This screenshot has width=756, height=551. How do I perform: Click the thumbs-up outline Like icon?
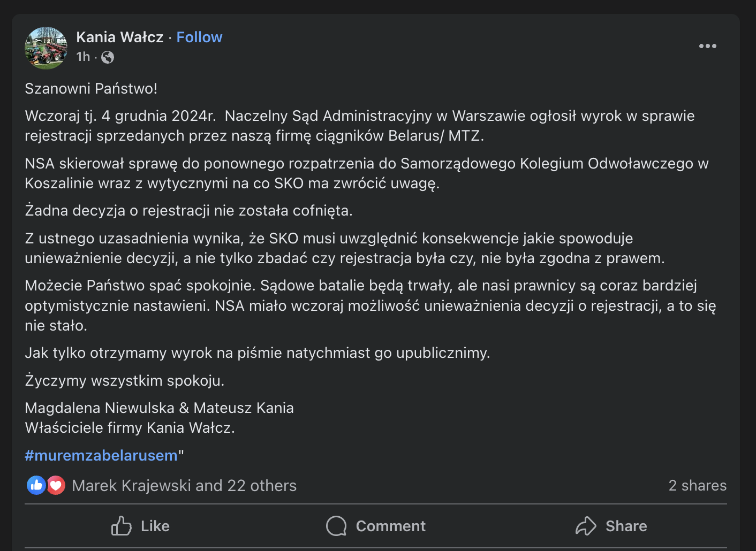tap(122, 526)
